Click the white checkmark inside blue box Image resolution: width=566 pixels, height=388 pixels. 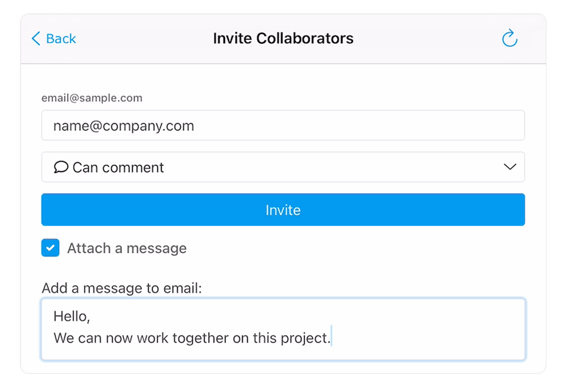[x=50, y=248]
